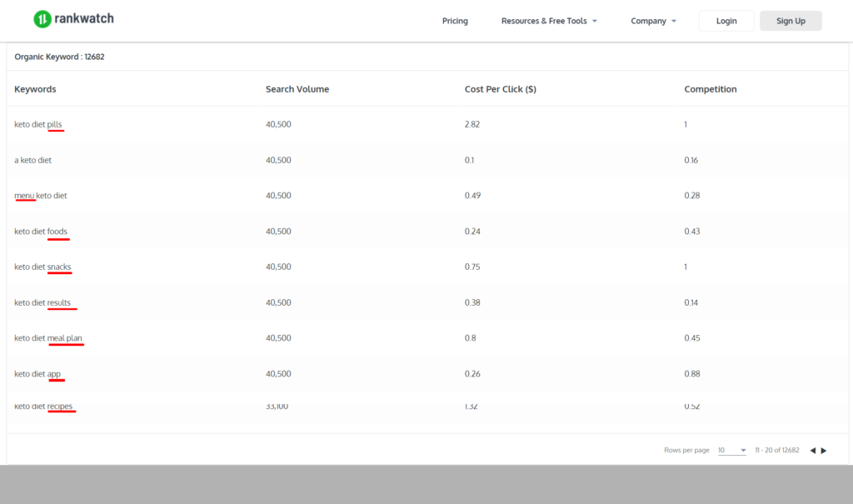Expand Resources & Free Tools menu
Viewport: 853px width, 504px height.
(x=549, y=21)
